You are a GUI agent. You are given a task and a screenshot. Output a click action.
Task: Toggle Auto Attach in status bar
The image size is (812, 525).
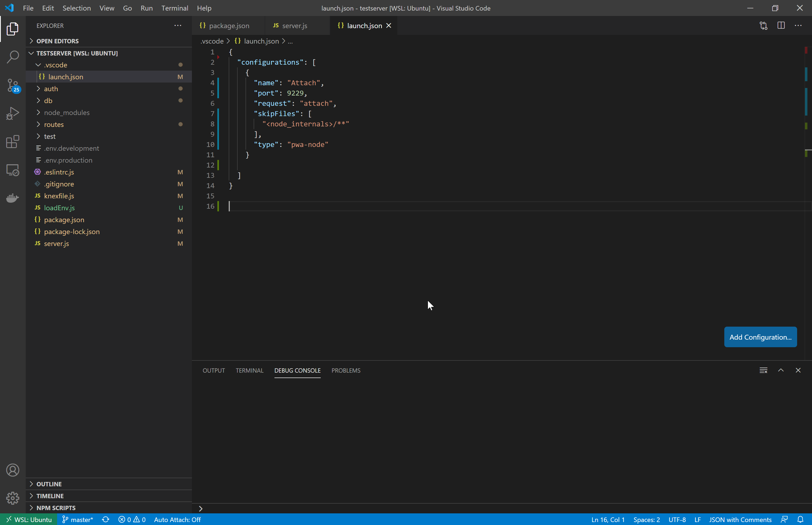[177, 520]
